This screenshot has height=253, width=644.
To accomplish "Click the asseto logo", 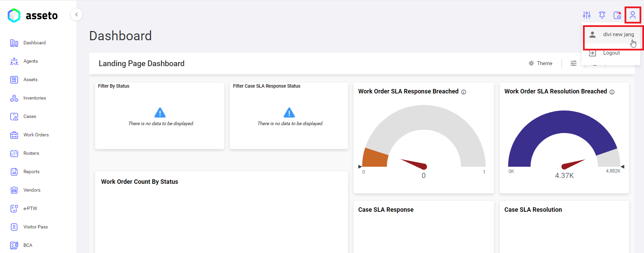I will pyautogui.click(x=33, y=15).
